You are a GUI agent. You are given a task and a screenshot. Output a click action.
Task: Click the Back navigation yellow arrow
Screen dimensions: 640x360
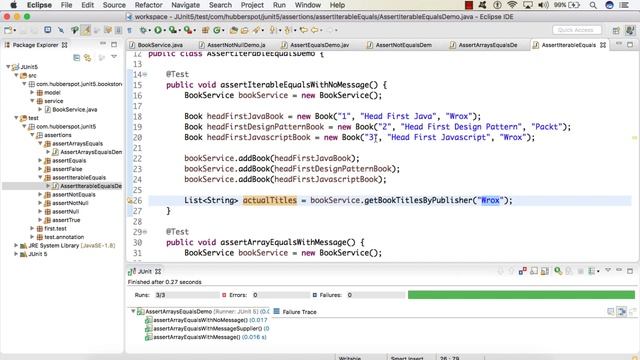click(x=315, y=30)
